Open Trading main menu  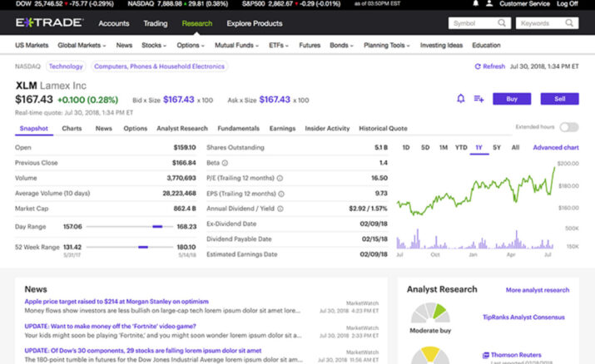(x=156, y=23)
